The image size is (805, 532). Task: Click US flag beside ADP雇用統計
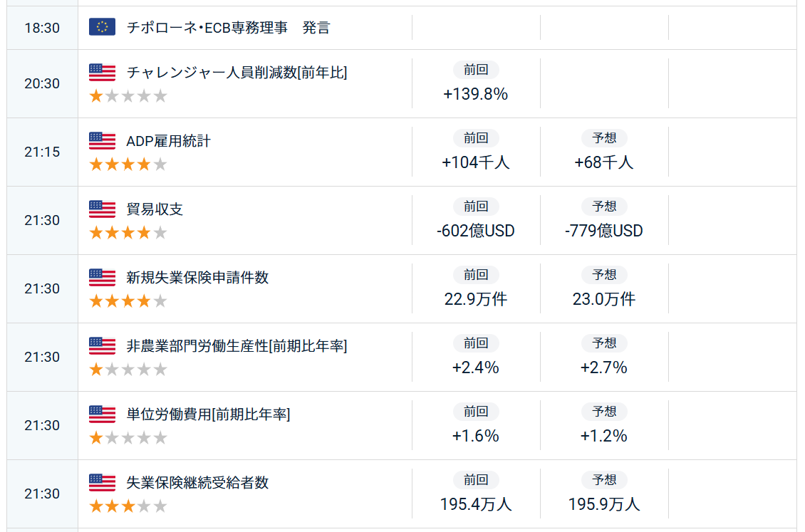click(x=102, y=140)
